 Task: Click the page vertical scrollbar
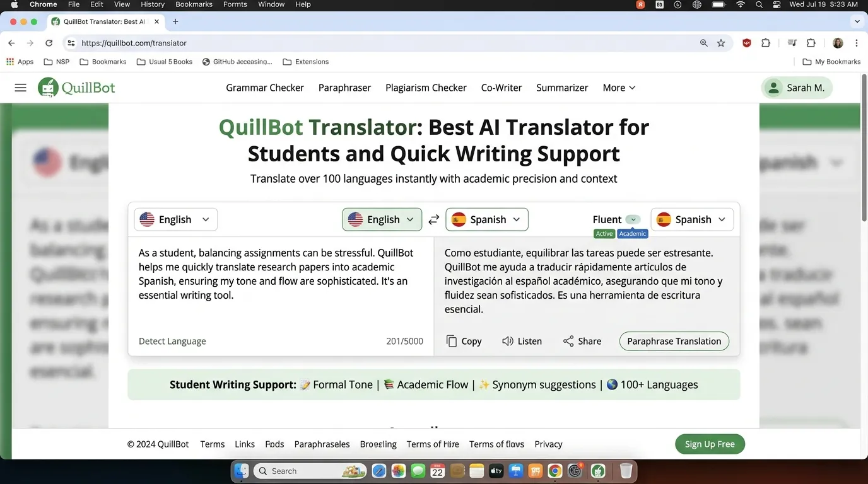pyautogui.click(x=864, y=148)
